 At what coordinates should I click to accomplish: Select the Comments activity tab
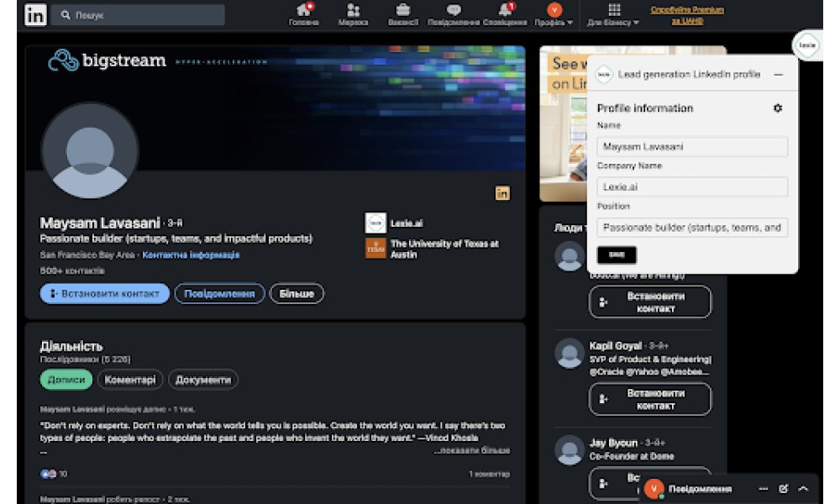(130, 380)
